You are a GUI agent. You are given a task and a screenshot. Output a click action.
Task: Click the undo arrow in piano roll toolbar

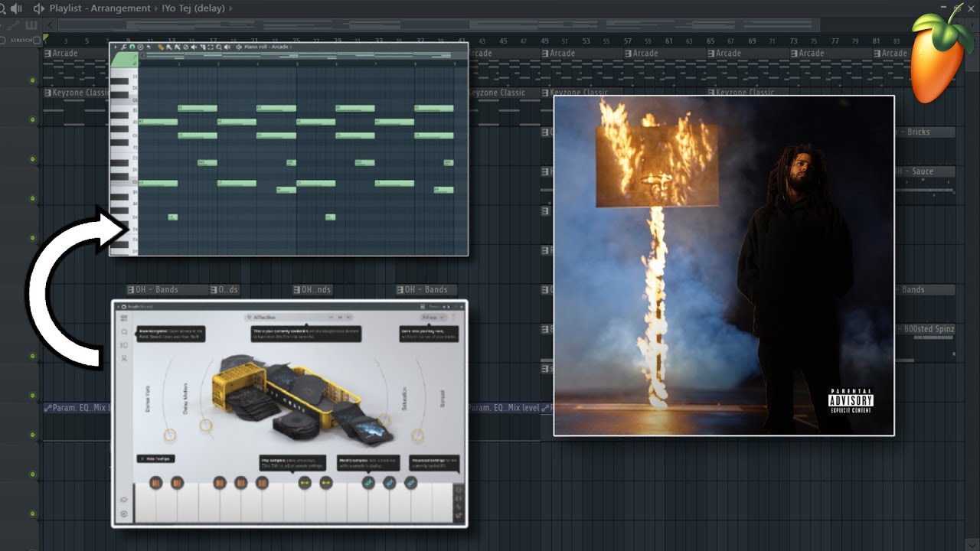149,47
